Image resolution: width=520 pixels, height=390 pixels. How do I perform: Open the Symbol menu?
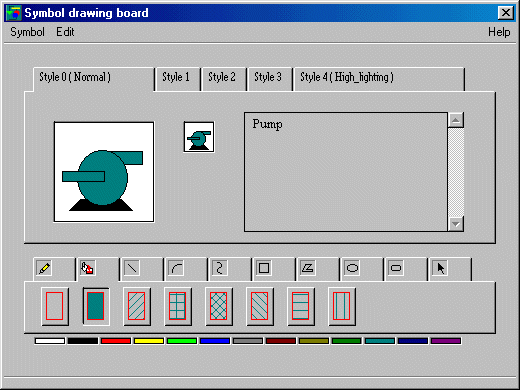[x=27, y=32]
